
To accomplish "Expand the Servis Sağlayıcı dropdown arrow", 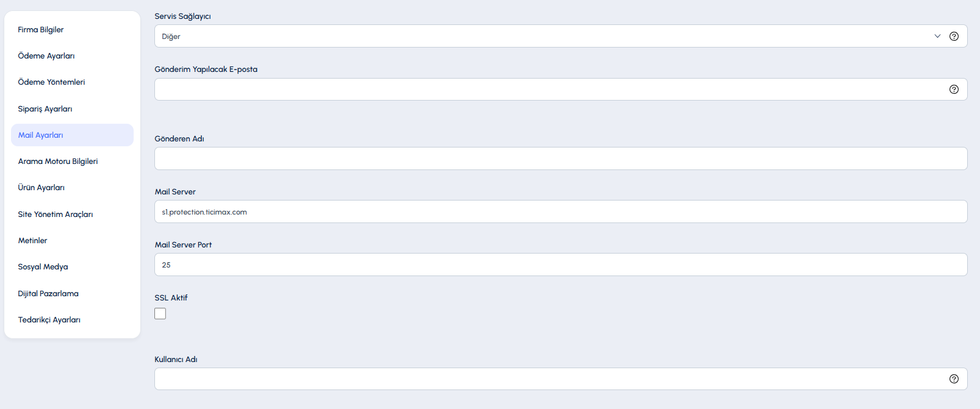I will [x=937, y=36].
